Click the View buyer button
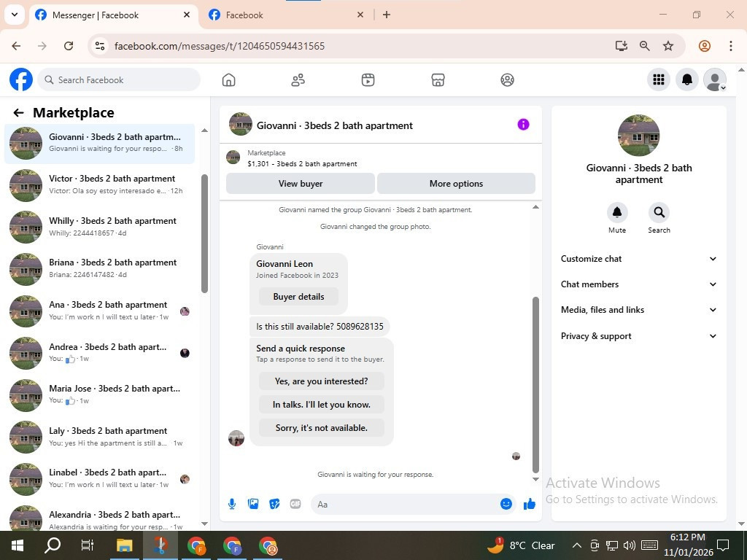 point(301,183)
